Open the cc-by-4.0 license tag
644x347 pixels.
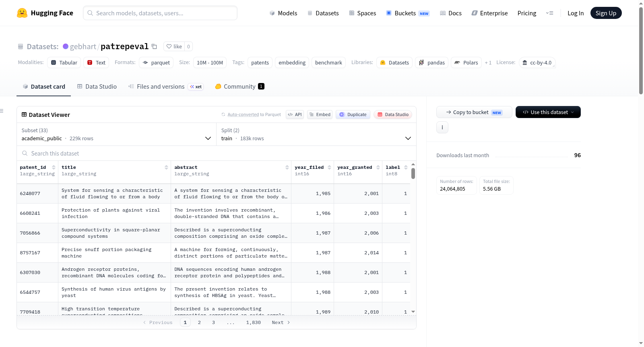(537, 62)
